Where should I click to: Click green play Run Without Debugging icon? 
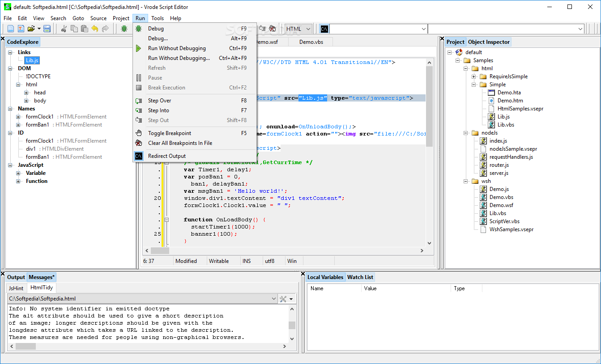139,48
